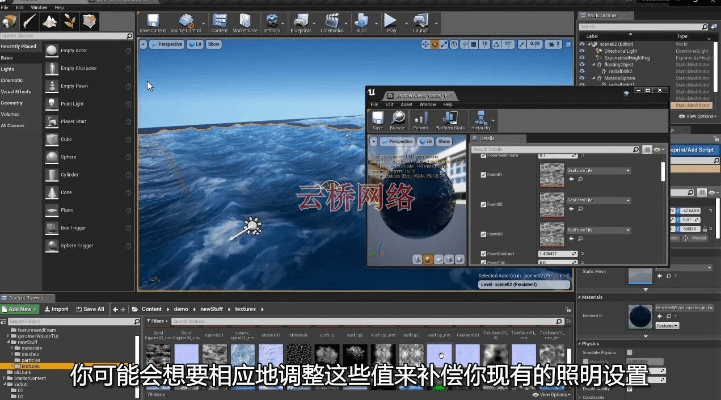
Task: Select the Foliage mode icon
Action: [69, 21]
